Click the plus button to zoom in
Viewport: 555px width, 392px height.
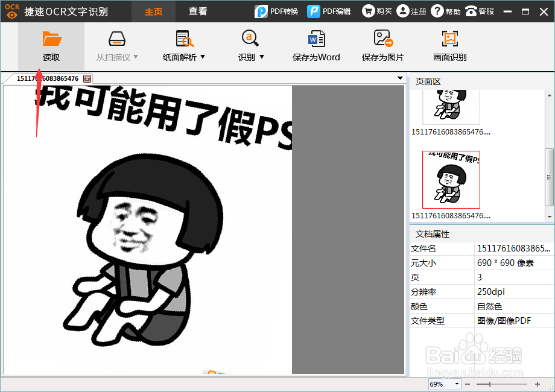537,384
